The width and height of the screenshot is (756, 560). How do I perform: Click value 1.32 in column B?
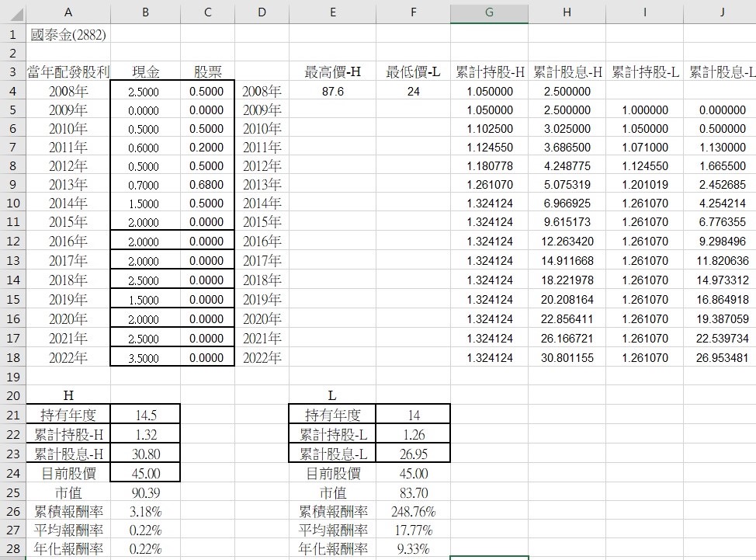pos(146,435)
